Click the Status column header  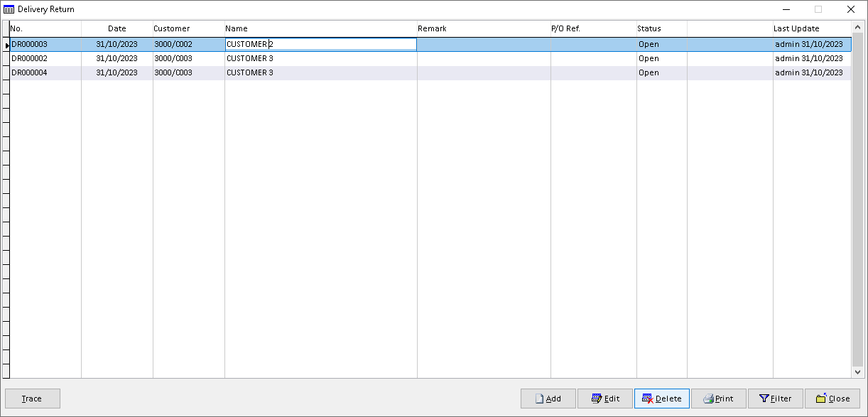(662, 28)
